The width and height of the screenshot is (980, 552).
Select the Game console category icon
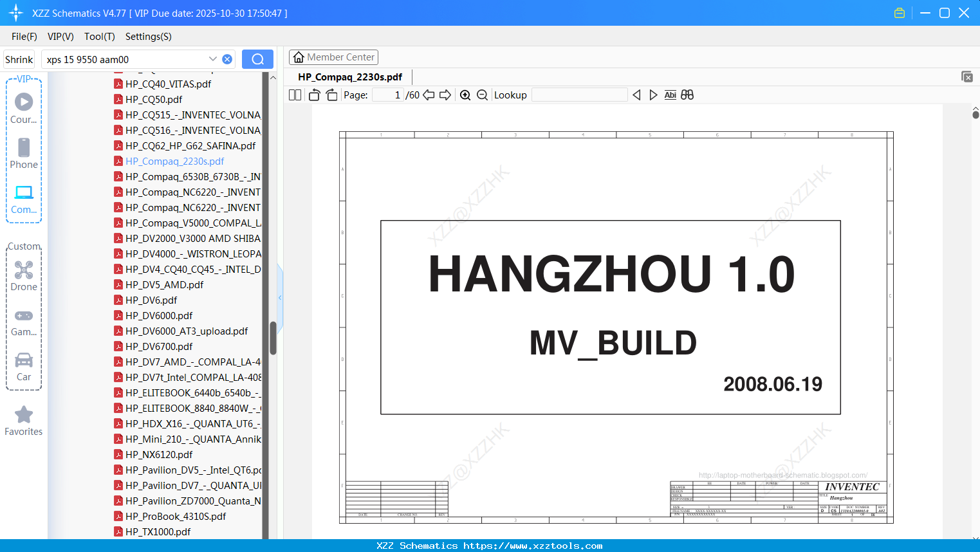point(24,322)
